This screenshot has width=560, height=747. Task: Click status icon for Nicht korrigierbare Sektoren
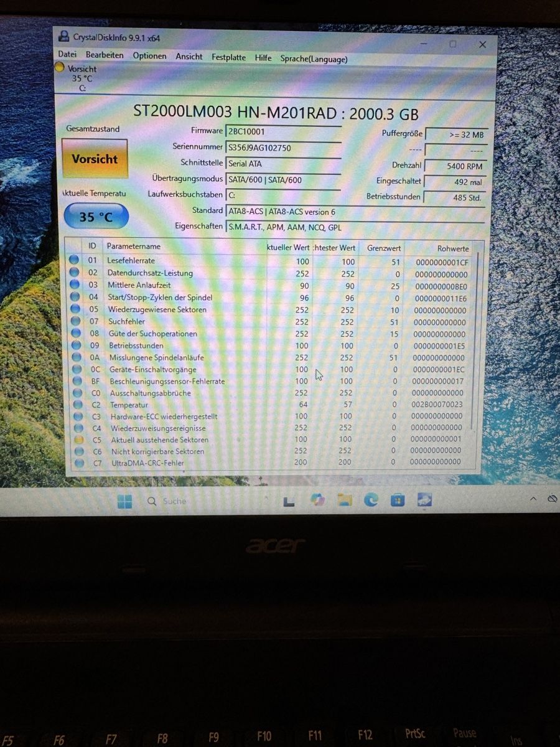coord(79,451)
